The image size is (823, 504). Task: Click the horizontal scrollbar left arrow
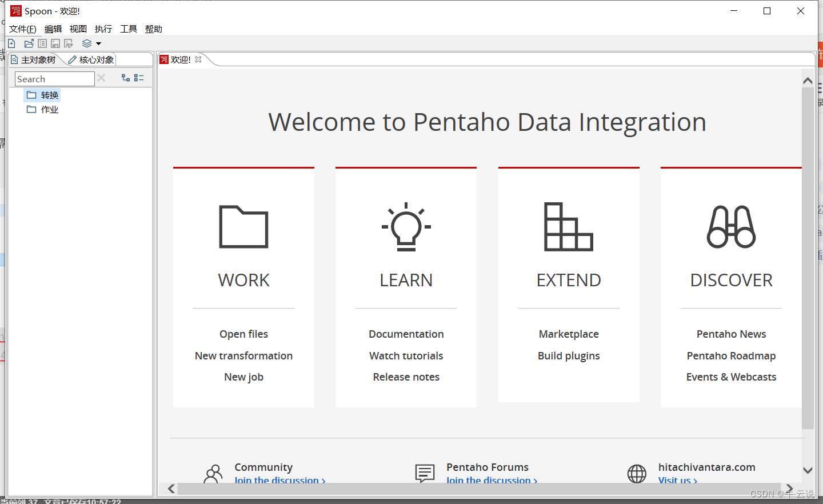171,489
